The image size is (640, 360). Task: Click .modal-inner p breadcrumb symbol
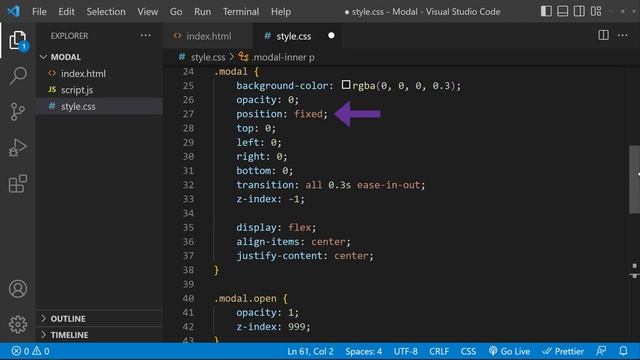click(283, 57)
